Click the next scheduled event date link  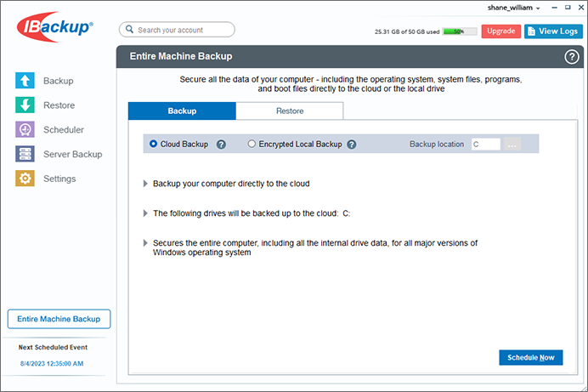[52, 363]
